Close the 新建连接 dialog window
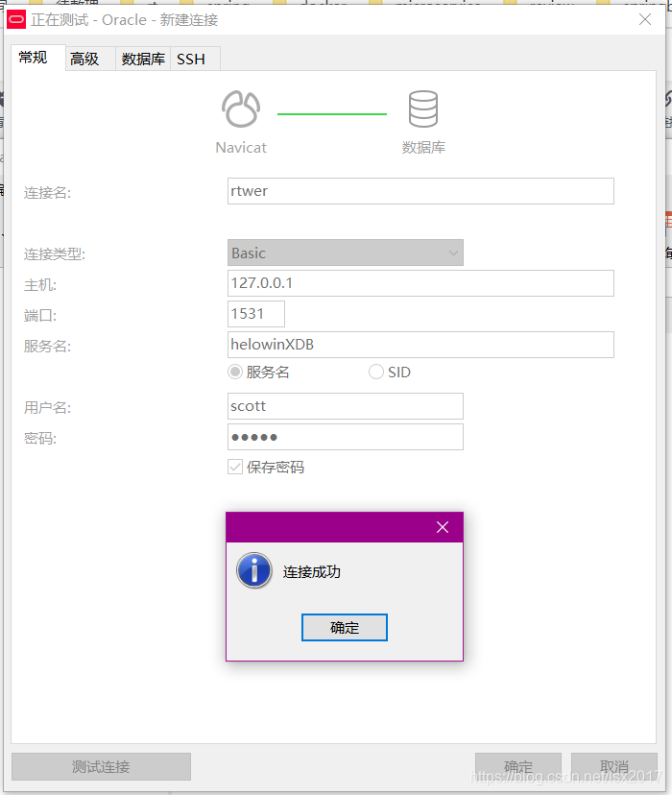 point(645,19)
